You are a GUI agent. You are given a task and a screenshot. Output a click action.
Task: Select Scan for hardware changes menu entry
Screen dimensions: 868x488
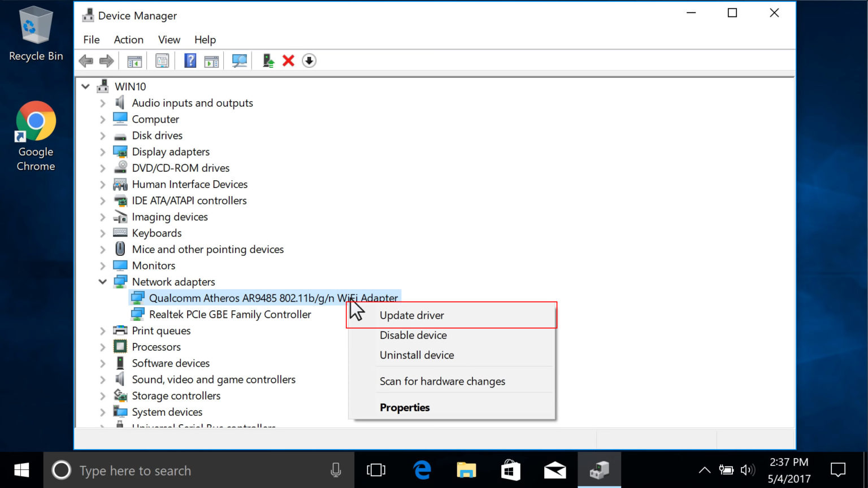click(x=442, y=381)
